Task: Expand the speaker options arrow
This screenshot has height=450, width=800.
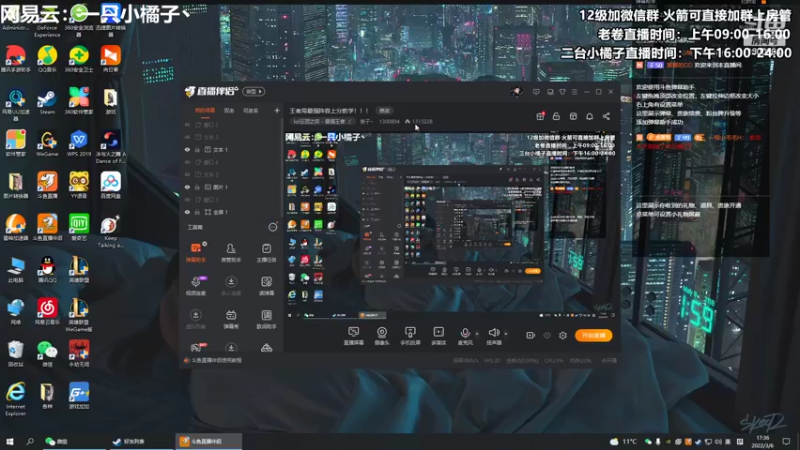Action: coord(506,334)
